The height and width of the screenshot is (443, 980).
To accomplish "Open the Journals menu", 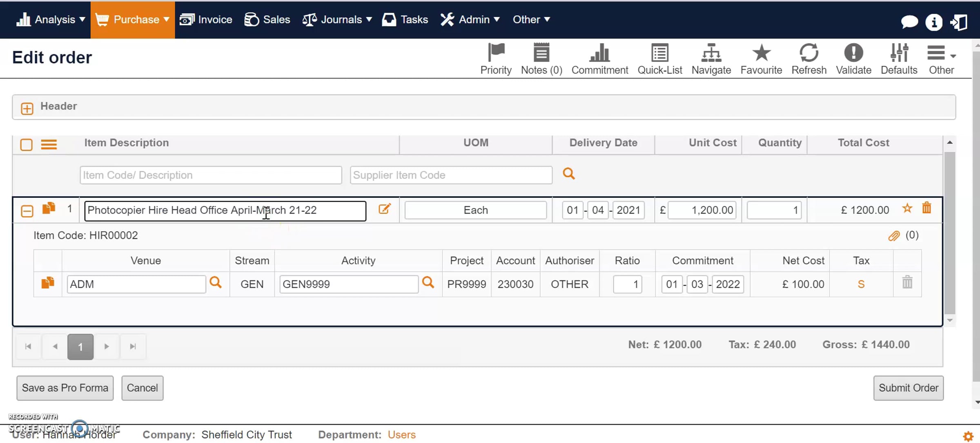I will 337,20.
